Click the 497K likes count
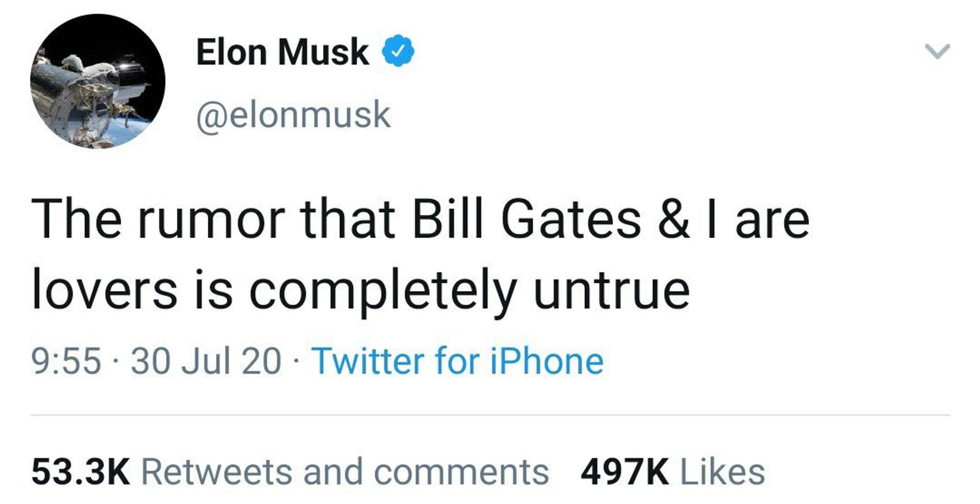 coord(624,472)
